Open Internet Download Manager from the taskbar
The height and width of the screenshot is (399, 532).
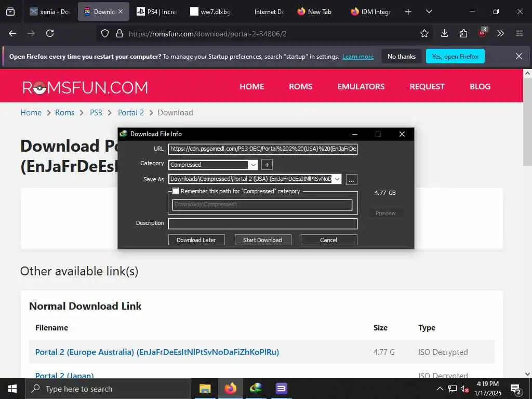click(256, 389)
